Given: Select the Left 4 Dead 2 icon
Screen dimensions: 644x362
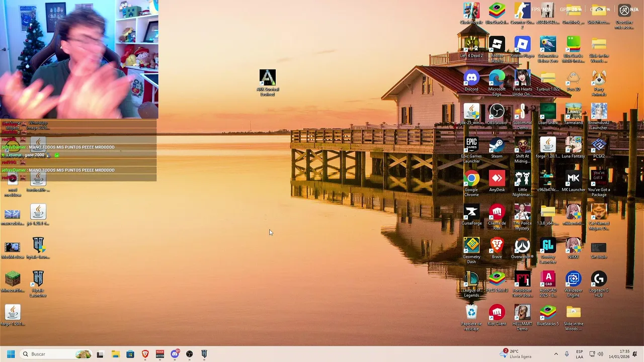Looking at the screenshot, I should [x=471, y=48].
